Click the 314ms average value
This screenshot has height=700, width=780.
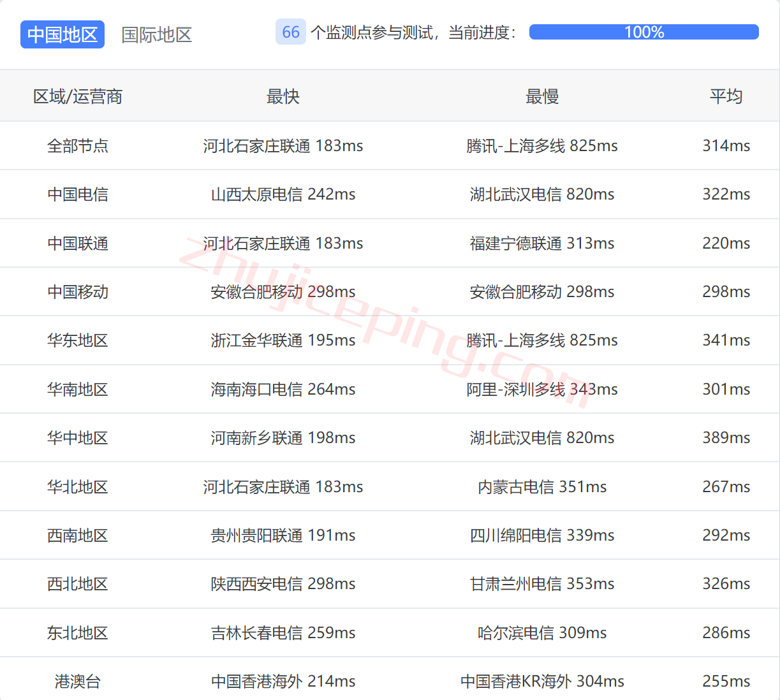click(x=726, y=145)
